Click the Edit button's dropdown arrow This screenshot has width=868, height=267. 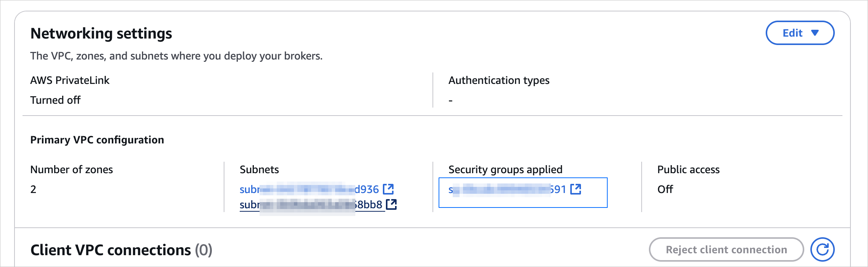pos(815,33)
